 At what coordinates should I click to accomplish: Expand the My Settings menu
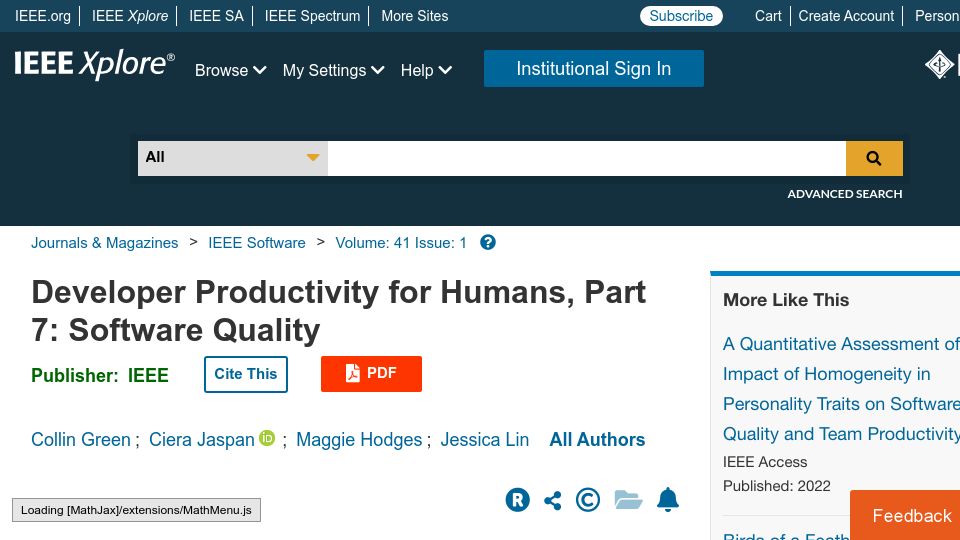click(x=333, y=70)
